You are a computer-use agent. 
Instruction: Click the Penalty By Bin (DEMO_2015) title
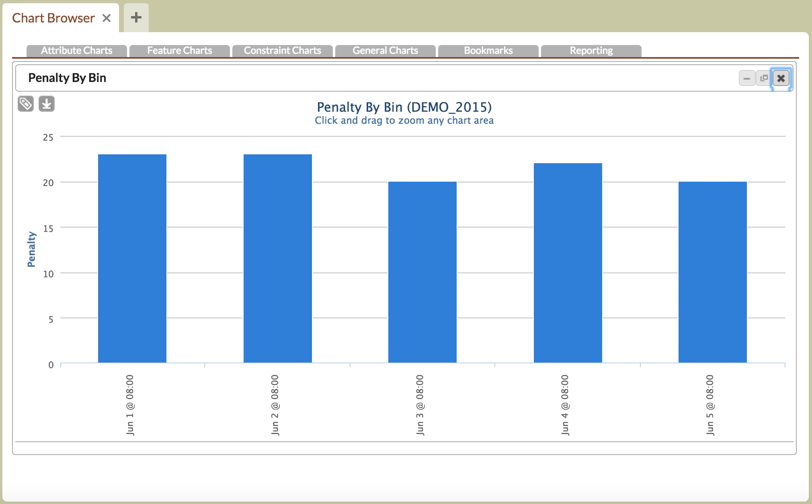(x=404, y=107)
